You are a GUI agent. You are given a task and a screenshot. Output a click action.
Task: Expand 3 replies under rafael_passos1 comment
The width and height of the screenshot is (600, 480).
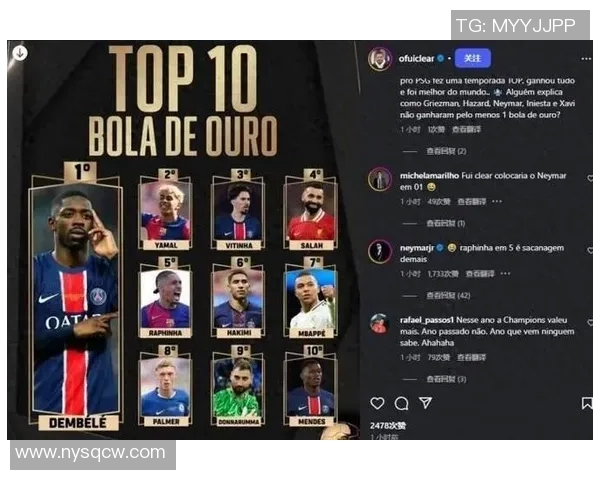click(x=446, y=379)
